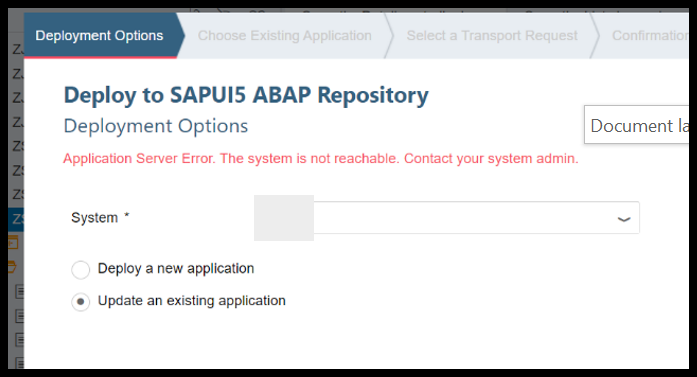Click the gray redacted box beside System field
The width and height of the screenshot is (697, 377).
[284, 218]
